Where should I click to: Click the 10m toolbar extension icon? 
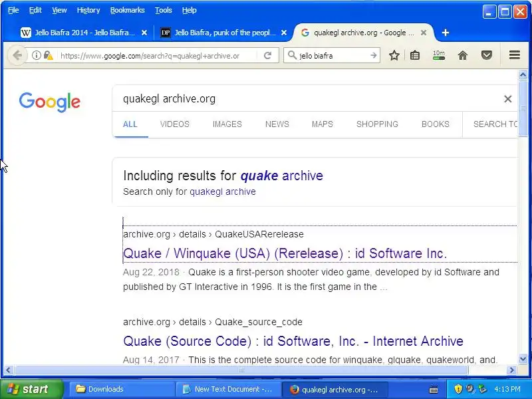[439, 55]
